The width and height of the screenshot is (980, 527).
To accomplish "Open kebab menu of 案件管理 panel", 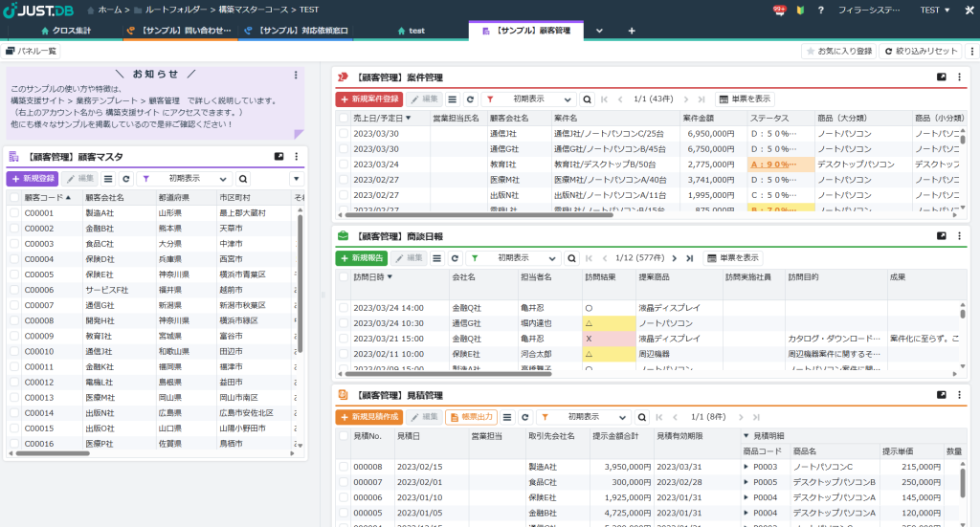I will click(x=959, y=77).
